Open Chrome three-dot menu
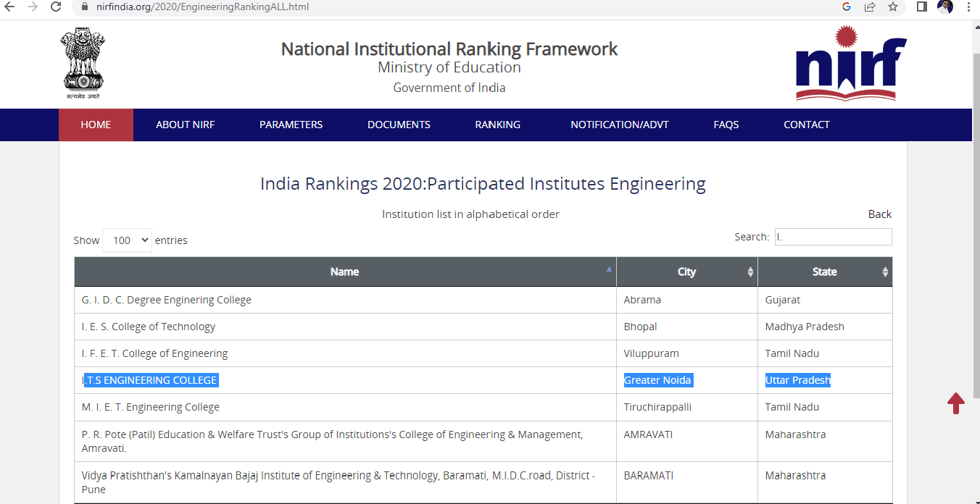The image size is (980, 504). 968,7
